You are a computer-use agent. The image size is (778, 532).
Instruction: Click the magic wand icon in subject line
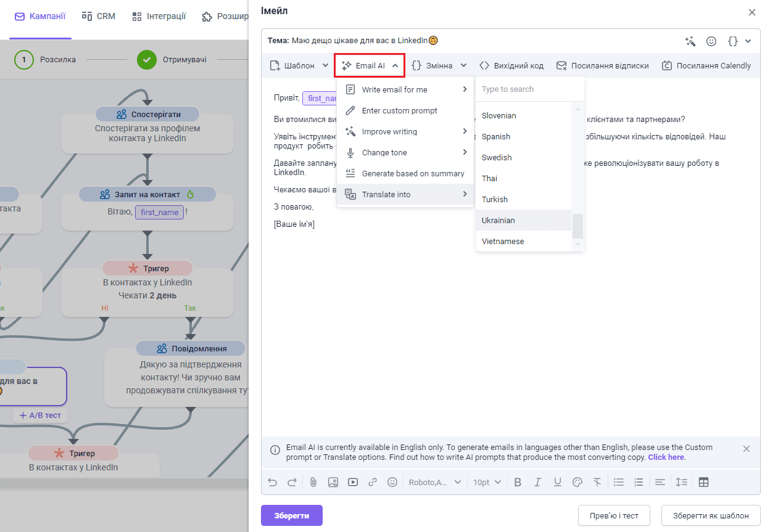pos(690,41)
